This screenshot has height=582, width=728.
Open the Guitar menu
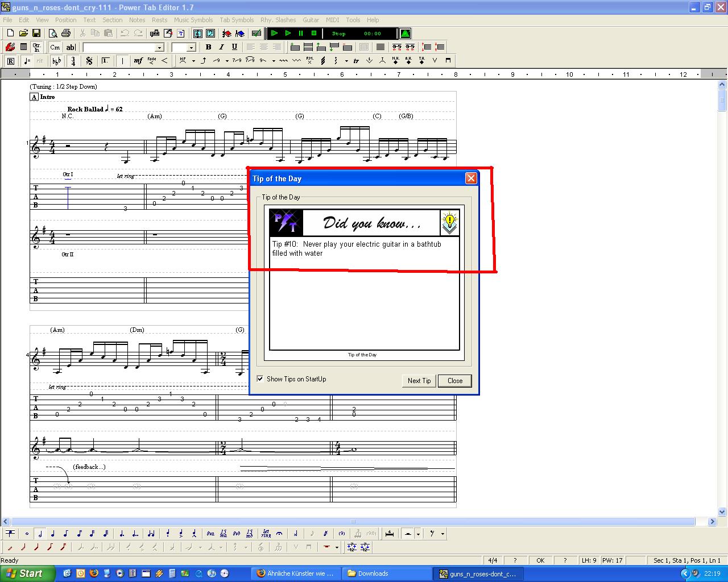click(311, 20)
